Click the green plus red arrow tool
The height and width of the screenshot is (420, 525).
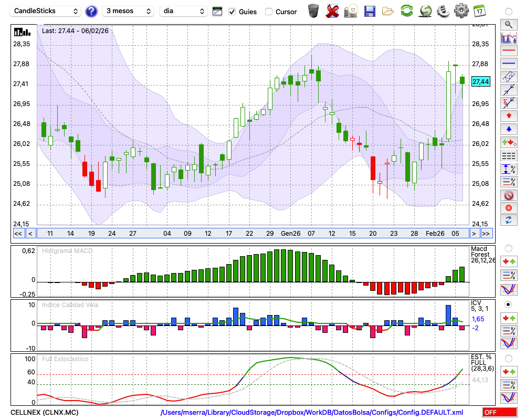coord(509,142)
